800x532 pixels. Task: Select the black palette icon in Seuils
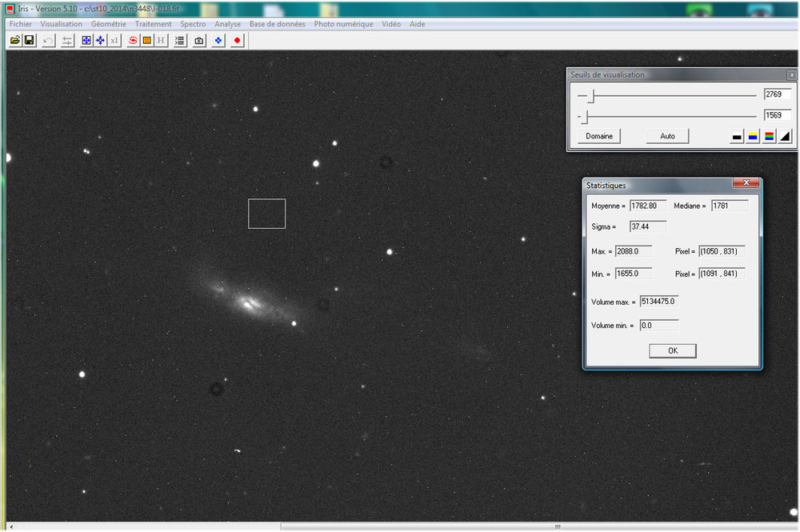tap(737, 136)
